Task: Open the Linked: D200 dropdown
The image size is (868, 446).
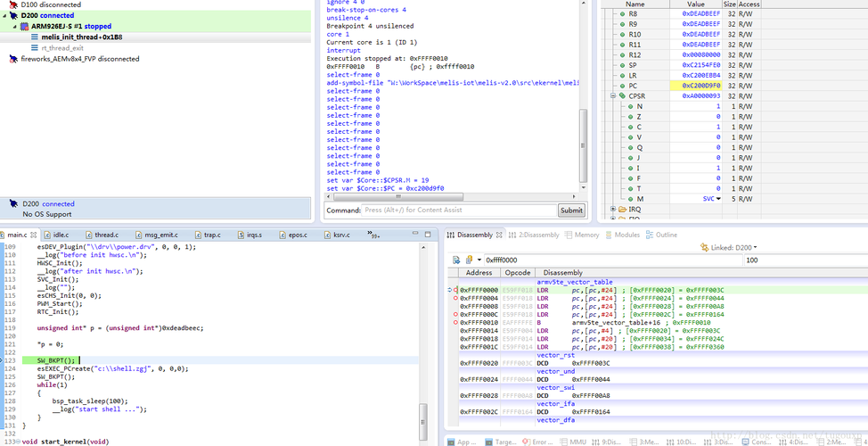Action: [x=755, y=248]
